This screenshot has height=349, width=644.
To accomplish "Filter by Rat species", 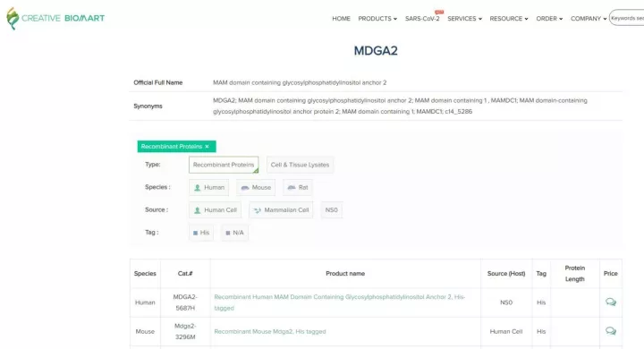I will tap(297, 187).
